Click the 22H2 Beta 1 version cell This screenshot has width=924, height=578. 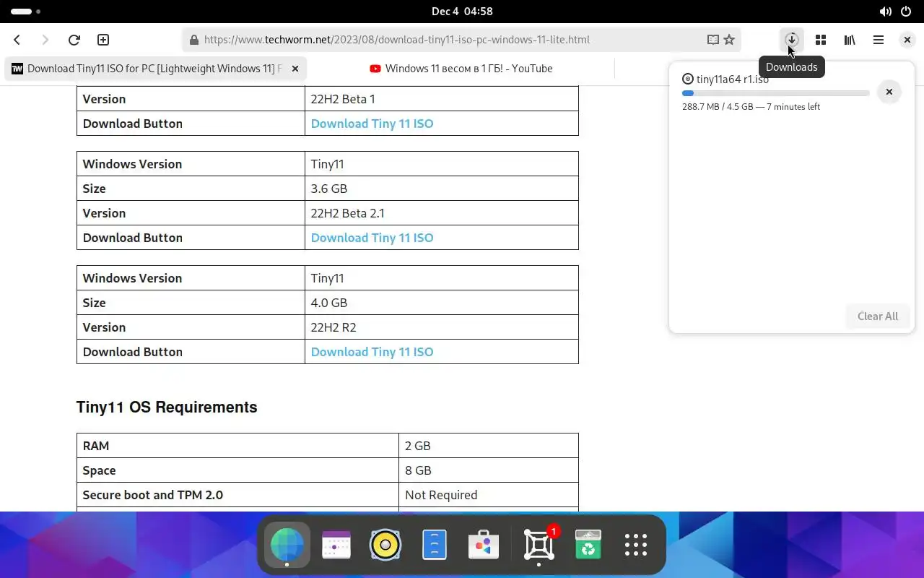[442, 99]
